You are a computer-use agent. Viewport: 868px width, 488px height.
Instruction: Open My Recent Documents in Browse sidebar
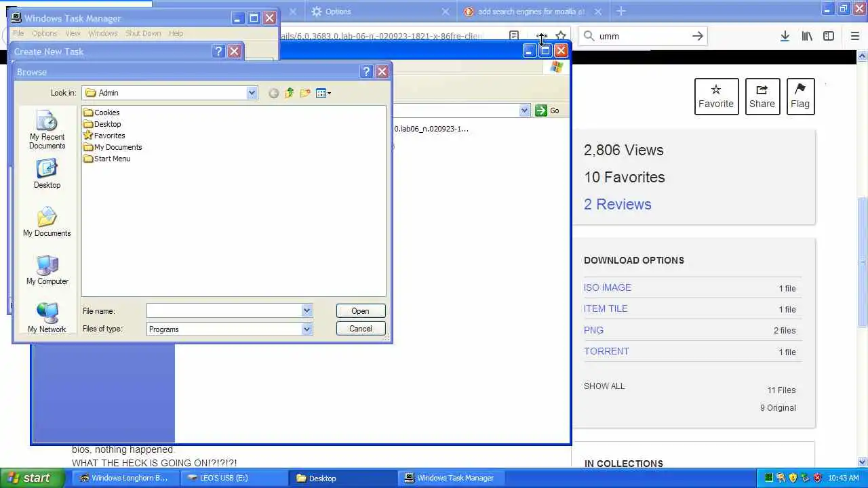pos(47,131)
